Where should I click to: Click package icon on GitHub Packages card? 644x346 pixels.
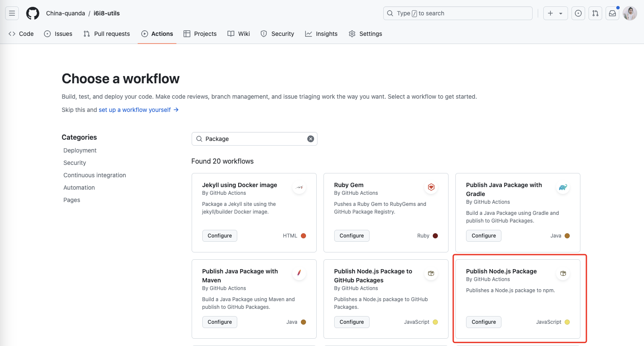[431, 273]
